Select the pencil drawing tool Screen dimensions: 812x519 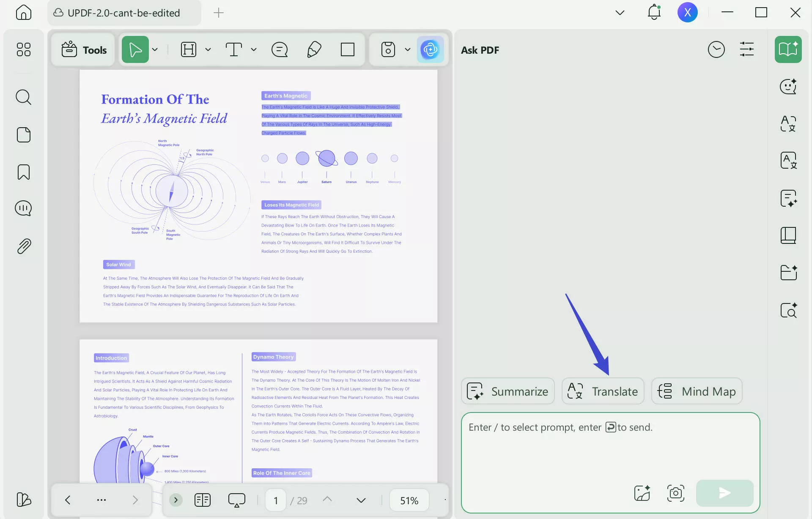(x=314, y=50)
